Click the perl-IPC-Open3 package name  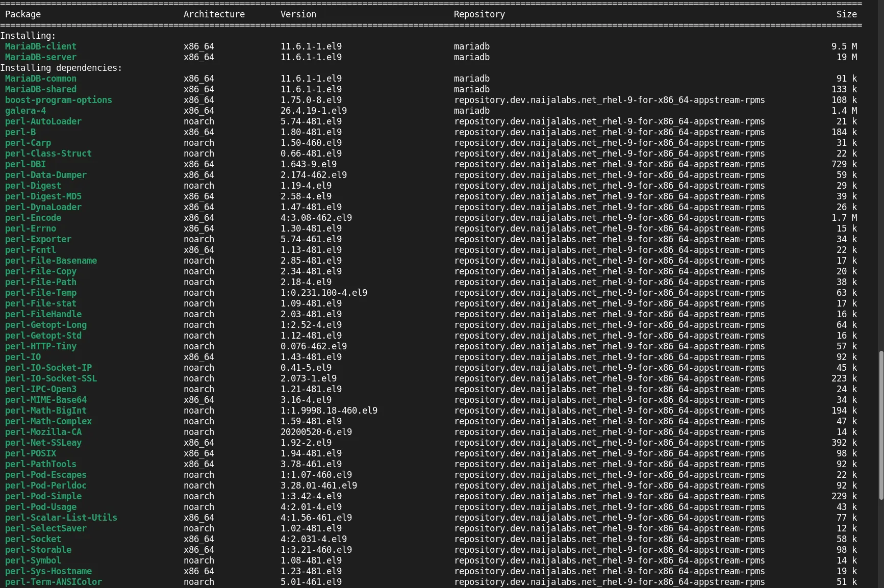[41, 389]
